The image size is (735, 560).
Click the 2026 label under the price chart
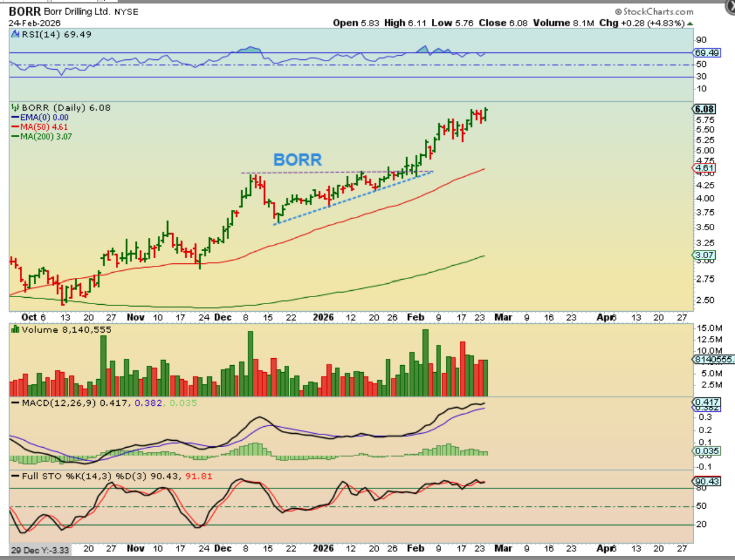pos(323,318)
